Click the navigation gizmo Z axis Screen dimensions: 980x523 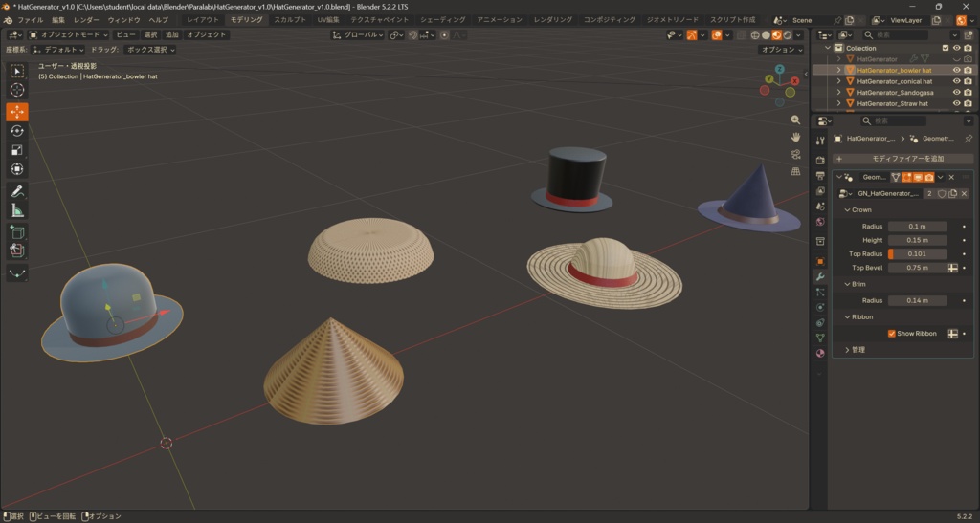[x=779, y=69]
